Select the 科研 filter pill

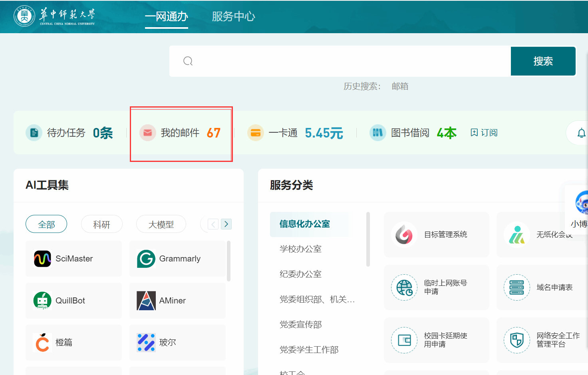coord(101,224)
